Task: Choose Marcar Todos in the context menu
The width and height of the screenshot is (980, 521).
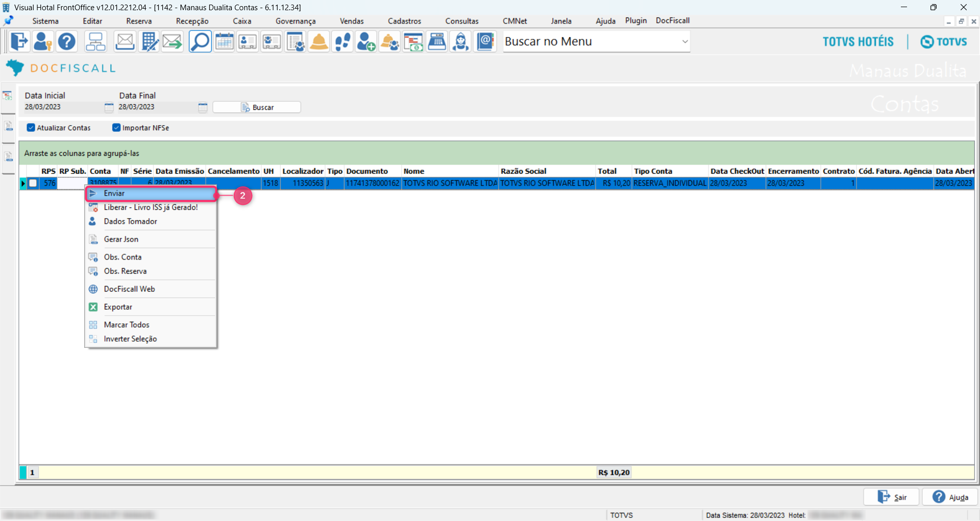Action: [152, 325]
